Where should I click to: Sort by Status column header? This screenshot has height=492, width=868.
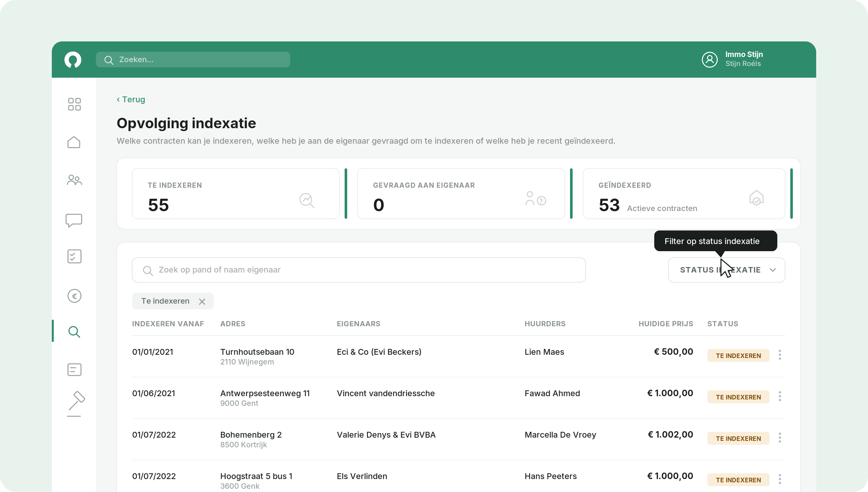click(x=723, y=324)
